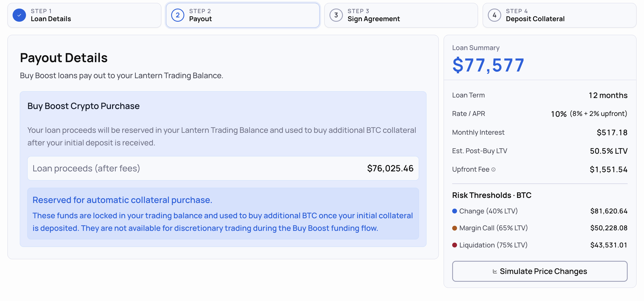The image size is (644, 301).
Task: Click the Loan proceeds (after fees) field
Action: [x=223, y=168]
